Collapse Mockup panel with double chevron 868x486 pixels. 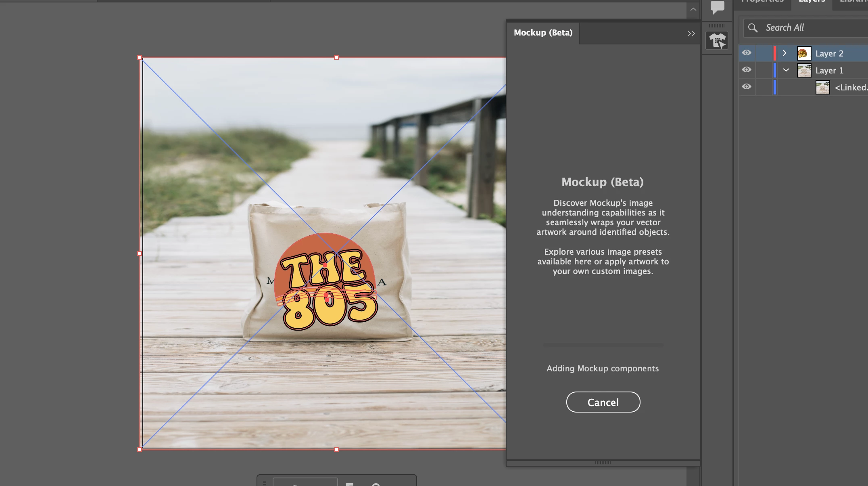[x=691, y=34]
